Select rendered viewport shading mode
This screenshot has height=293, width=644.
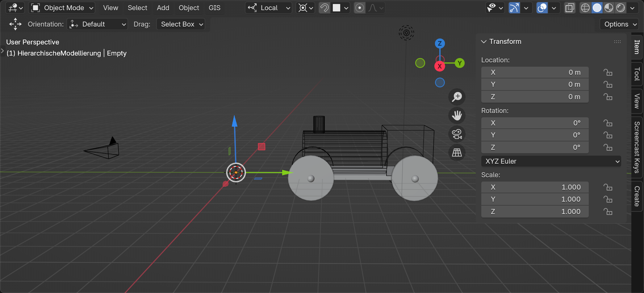(x=621, y=8)
